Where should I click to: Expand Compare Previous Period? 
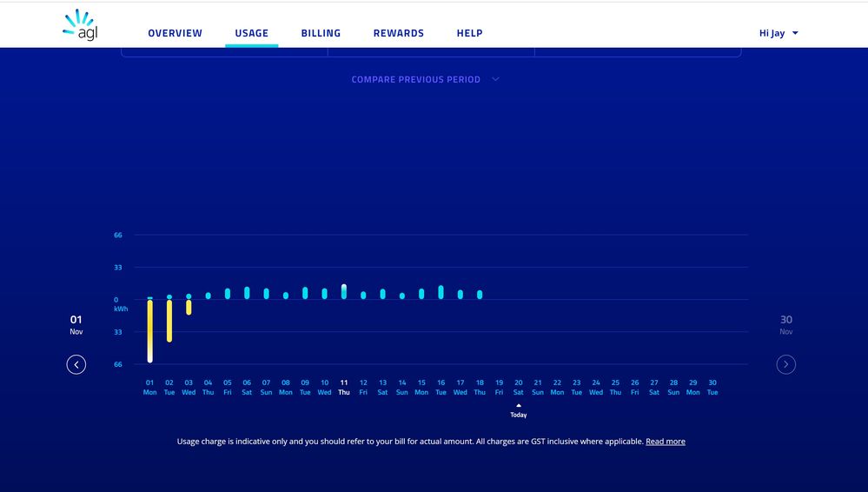click(x=425, y=79)
